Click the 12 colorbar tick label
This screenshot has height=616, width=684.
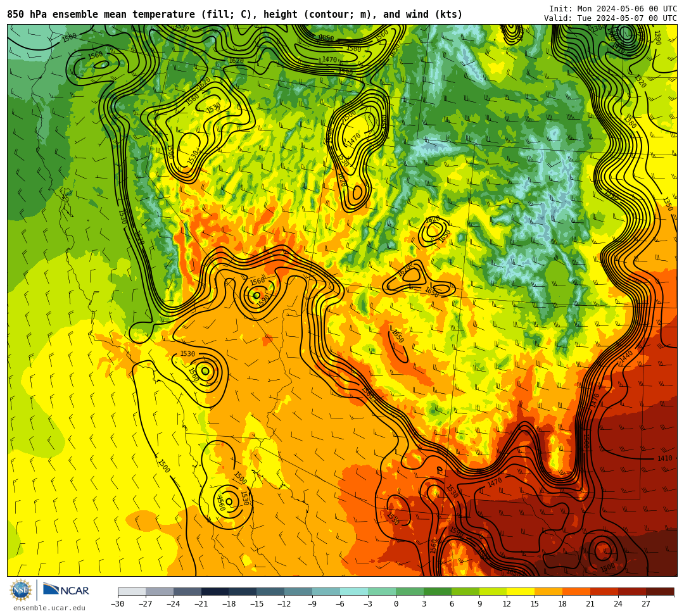(x=507, y=604)
